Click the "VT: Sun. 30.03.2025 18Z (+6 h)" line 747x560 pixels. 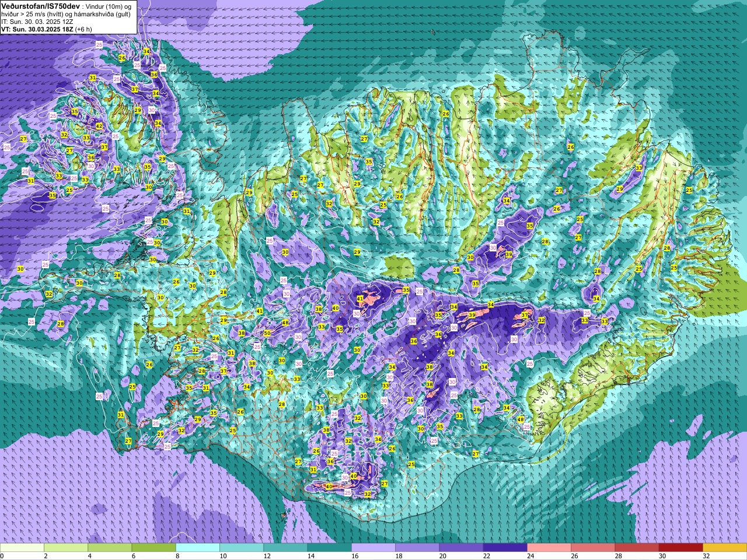coord(46,29)
